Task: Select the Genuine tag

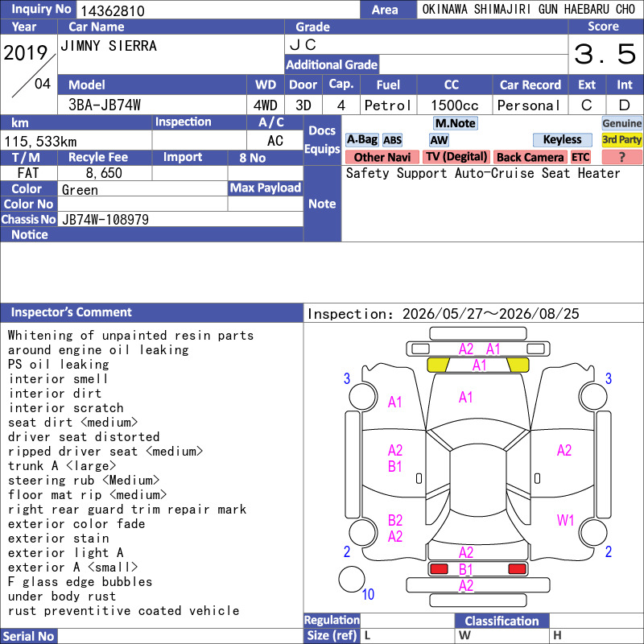Action: click(621, 123)
